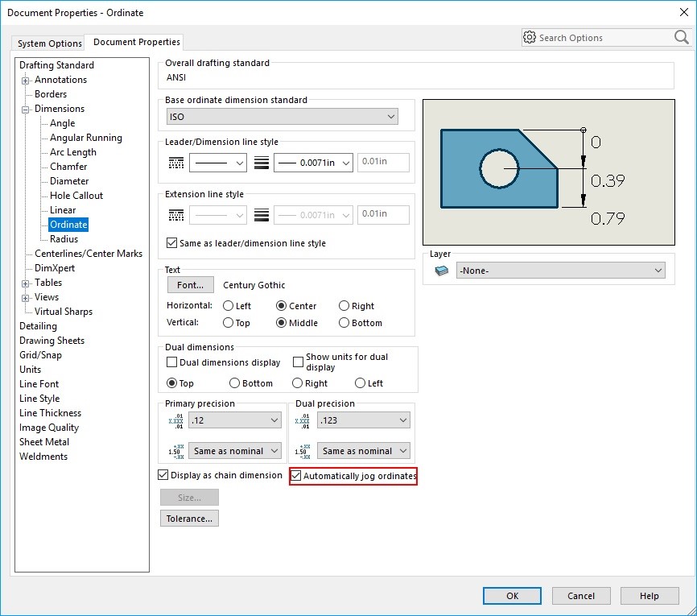
Task: Confirm with OK button
Action: (x=512, y=596)
